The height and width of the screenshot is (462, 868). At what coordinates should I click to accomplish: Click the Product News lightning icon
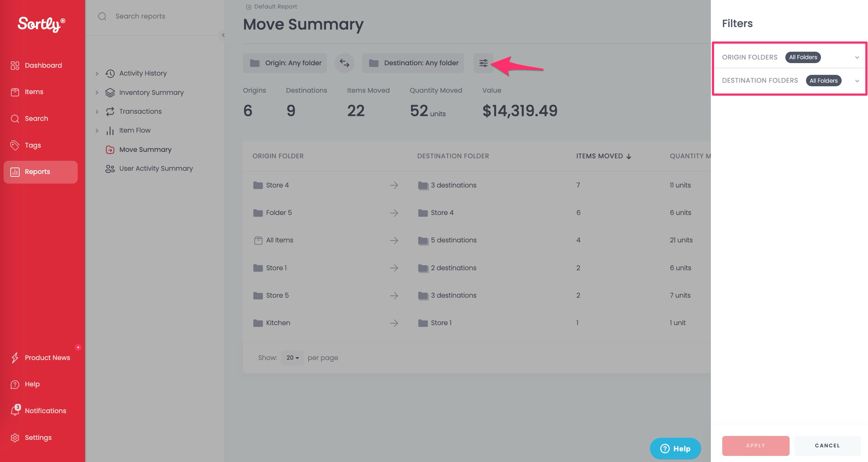[15, 358]
